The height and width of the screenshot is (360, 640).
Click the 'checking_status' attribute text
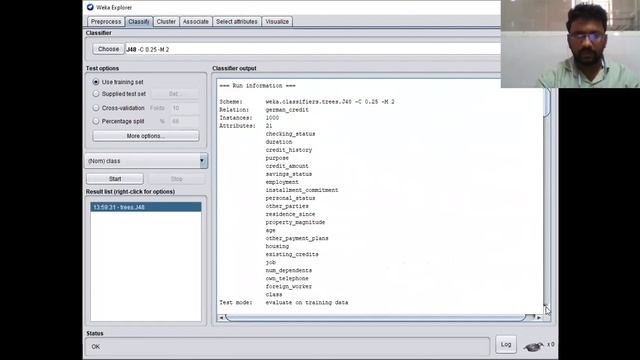point(290,134)
